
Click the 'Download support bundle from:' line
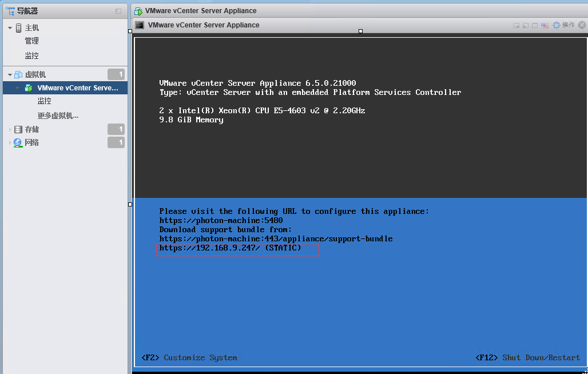[225, 229]
